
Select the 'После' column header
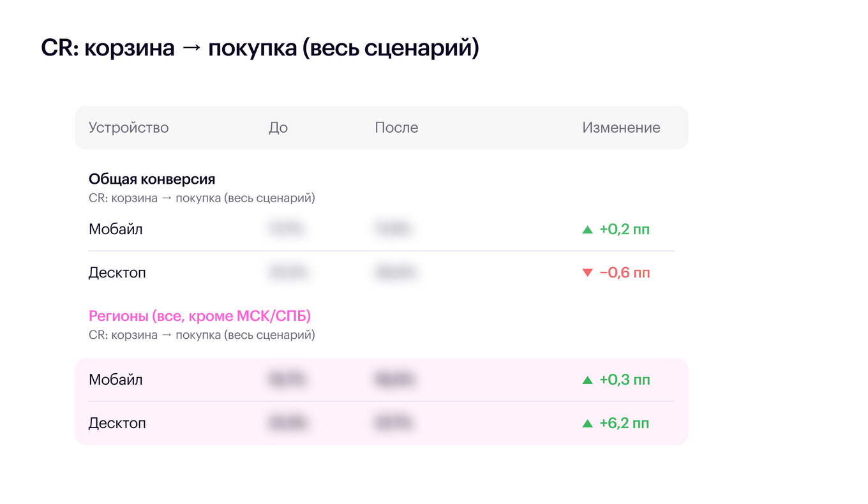pos(396,128)
